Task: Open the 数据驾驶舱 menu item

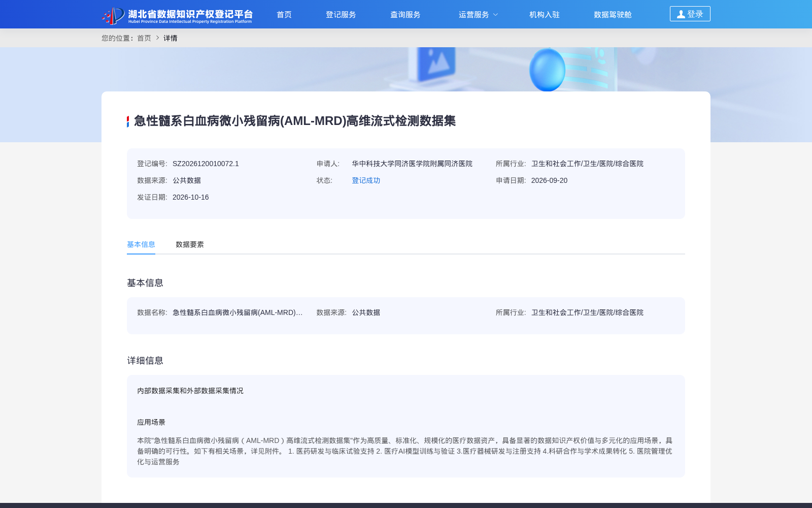Action: [613, 15]
